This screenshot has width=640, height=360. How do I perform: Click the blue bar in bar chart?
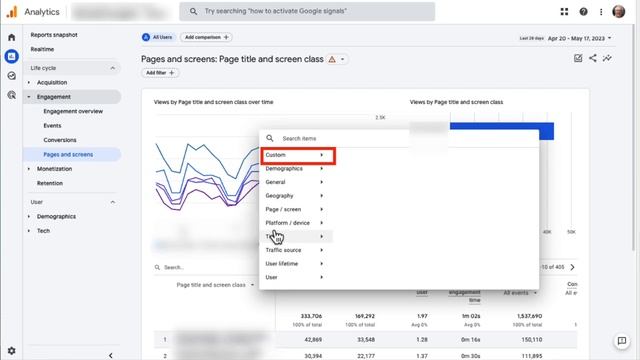(502, 127)
